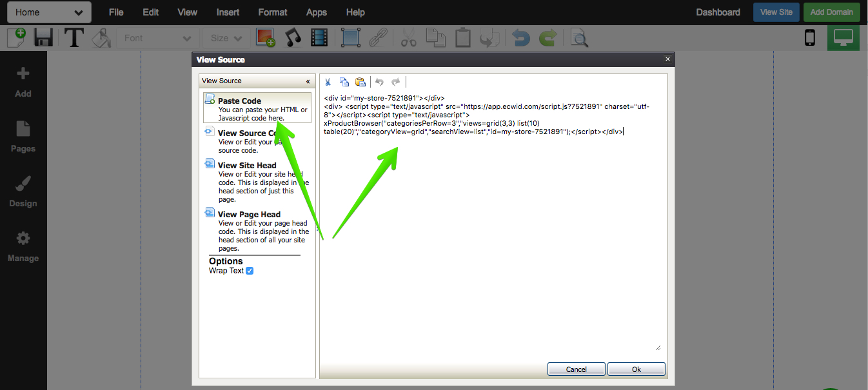868x390 pixels.
Task: Click inside the code text area
Action: tap(493, 222)
